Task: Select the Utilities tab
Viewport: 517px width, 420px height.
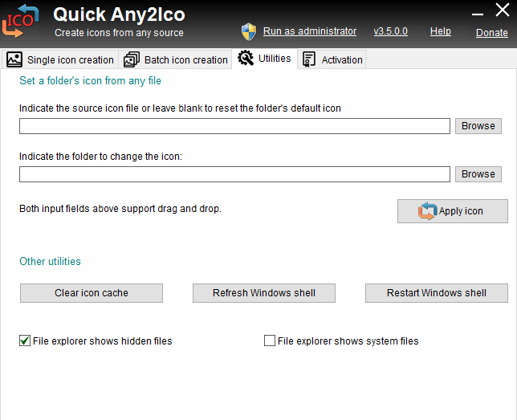Action: (265, 59)
